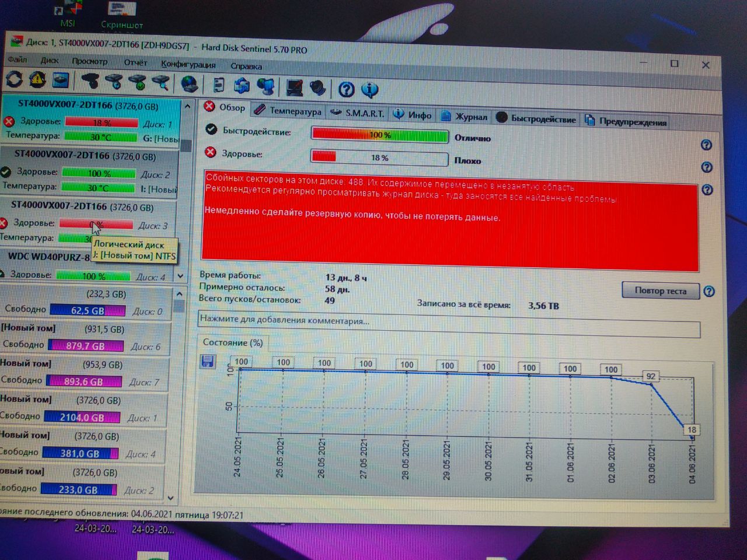This screenshot has width=747, height=560.
Task: Open the Диск menu
Action: pos(50,60)
